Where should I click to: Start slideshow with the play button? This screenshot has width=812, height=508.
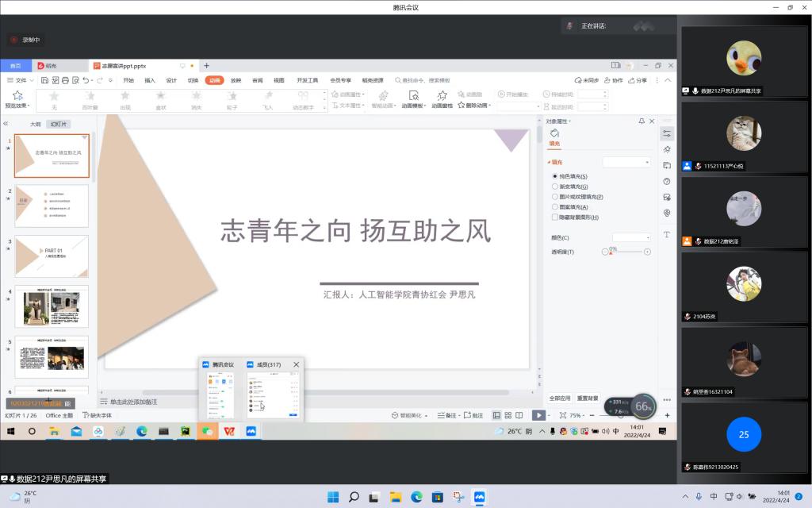[x=538, y=415]
